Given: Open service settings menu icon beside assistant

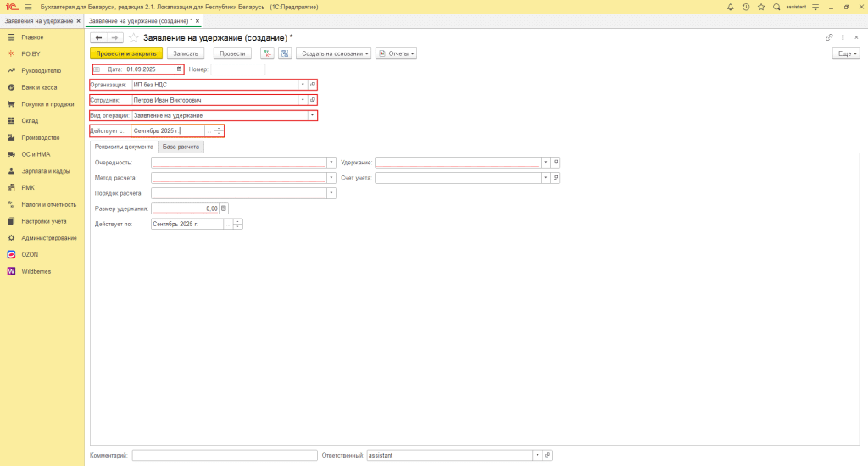Looking at the screenshot, I should tap(815, 7).
